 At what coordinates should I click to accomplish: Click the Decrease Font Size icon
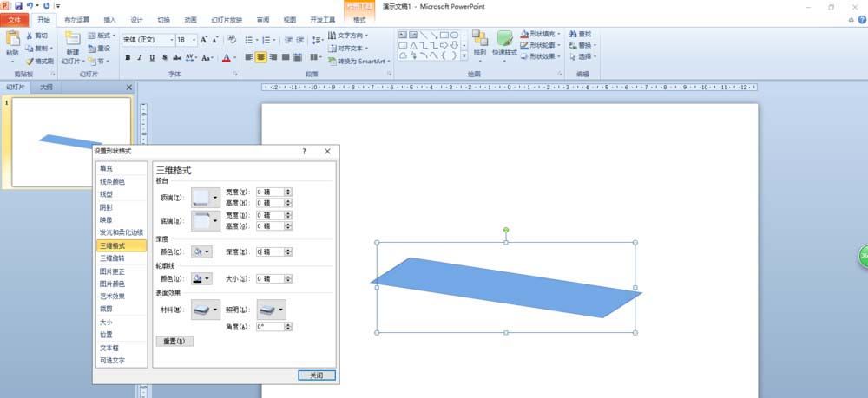click(214, 40)
